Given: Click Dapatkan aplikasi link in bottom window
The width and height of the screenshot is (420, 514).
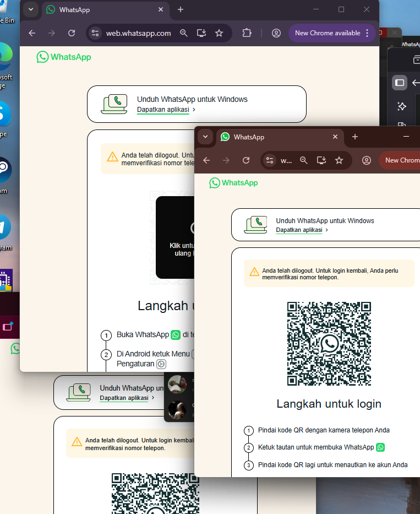Looking at the screenshot, I should point(124,398).
